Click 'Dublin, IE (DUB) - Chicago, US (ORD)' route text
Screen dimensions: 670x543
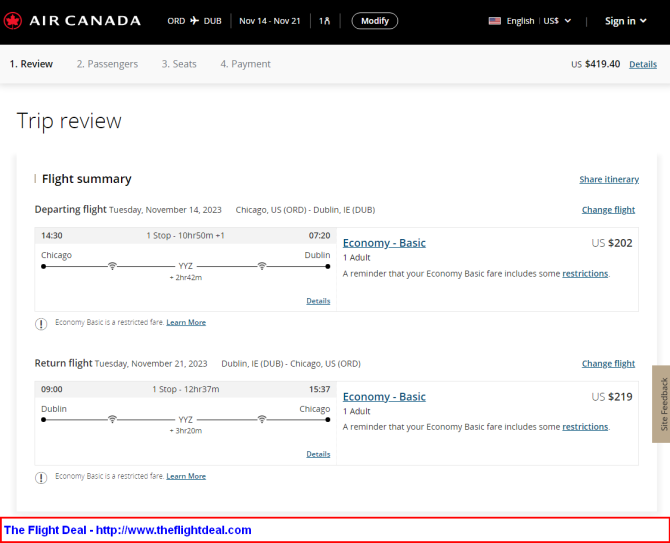(291, 364)
